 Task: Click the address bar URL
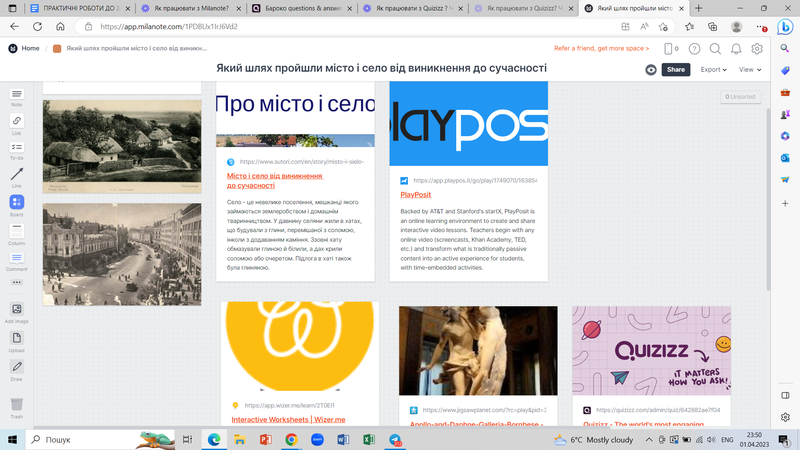click(169, 27)
